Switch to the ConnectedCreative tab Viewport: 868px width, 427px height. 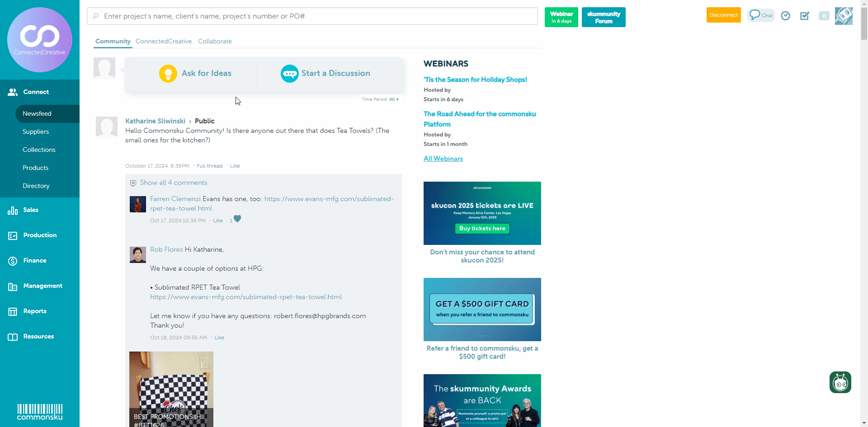[x=164, y=41]
